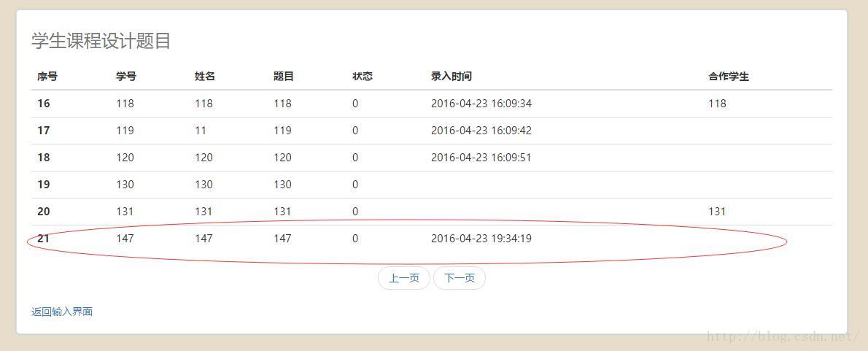The height and width of the screenshot is (351, 868).
Task: Click 题目 value 120 in row 18
Action: click(282, 158)
